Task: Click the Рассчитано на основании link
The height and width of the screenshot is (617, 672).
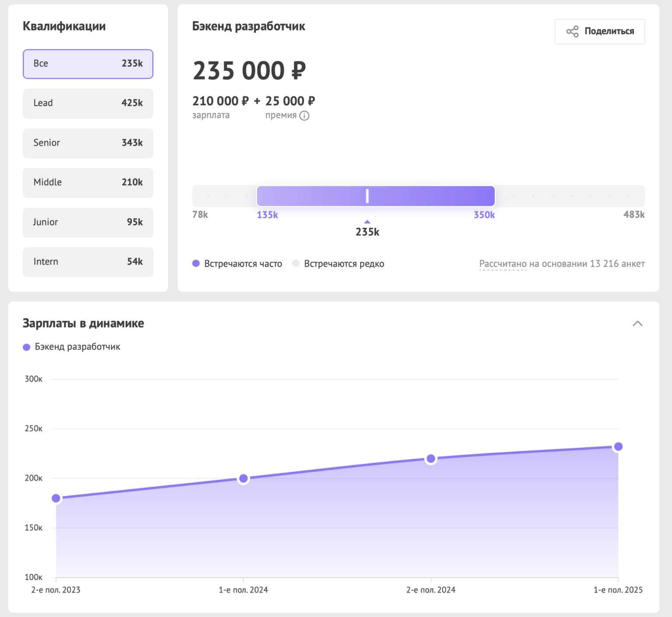Action: (x=503, y=264)
